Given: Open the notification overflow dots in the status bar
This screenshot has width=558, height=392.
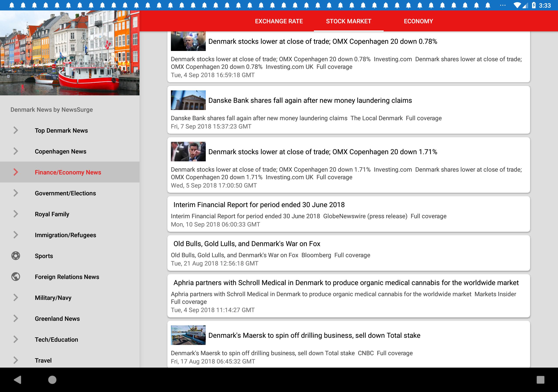Looking at the screenshot, I should [x=503, y=5].
